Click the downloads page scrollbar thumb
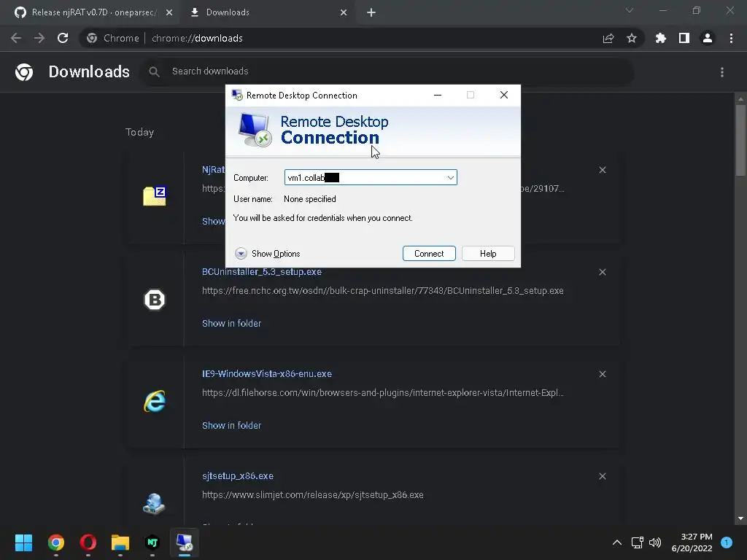Viewport: 747px width, 560px height. point(740,141)
